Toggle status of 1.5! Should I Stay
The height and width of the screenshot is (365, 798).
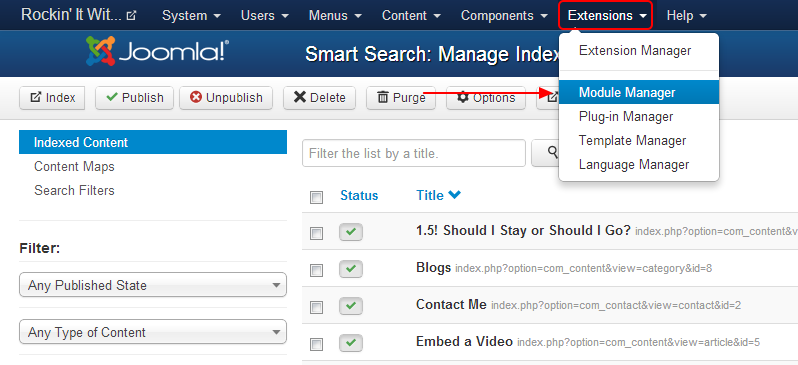[351, 233]
